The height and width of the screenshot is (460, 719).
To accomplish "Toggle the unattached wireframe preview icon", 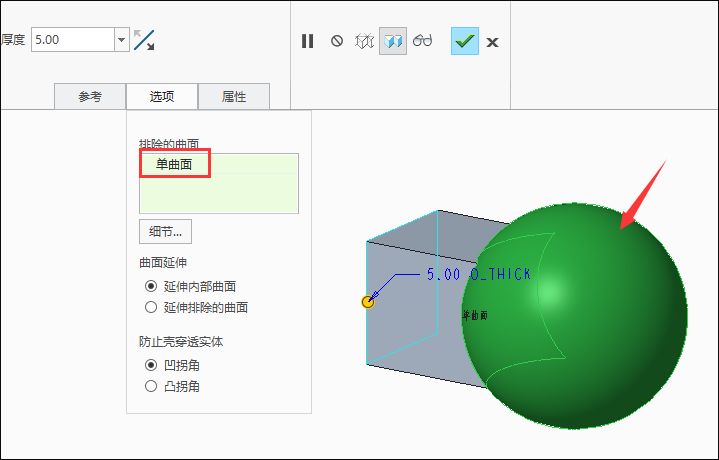I will (365, 41).
